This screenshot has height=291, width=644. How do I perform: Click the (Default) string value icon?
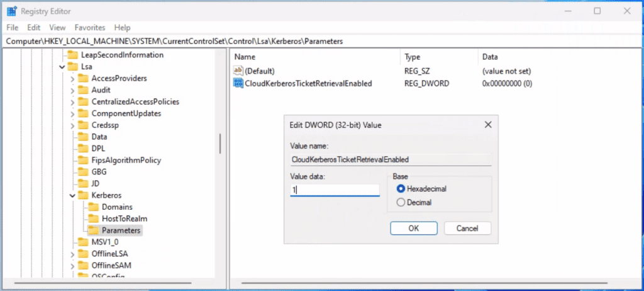(238, 71)
